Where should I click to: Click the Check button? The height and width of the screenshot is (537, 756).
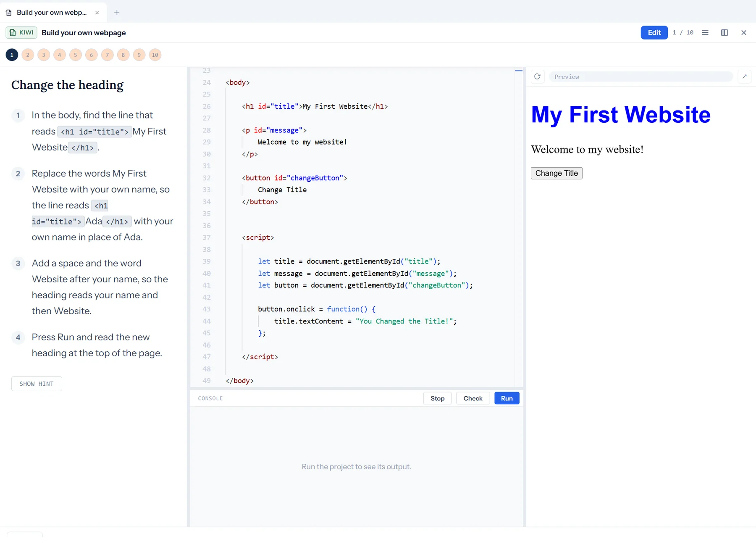(473, 398)
